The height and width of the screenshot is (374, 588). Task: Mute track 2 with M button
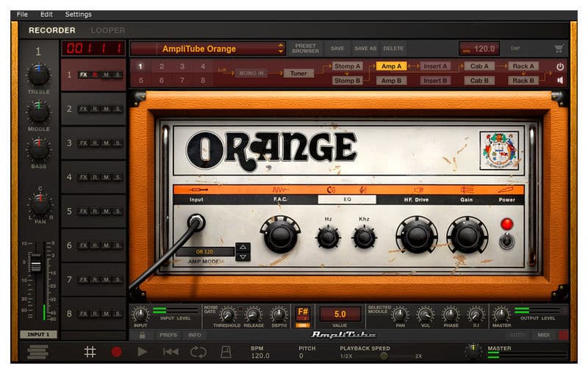coord(107,109)
